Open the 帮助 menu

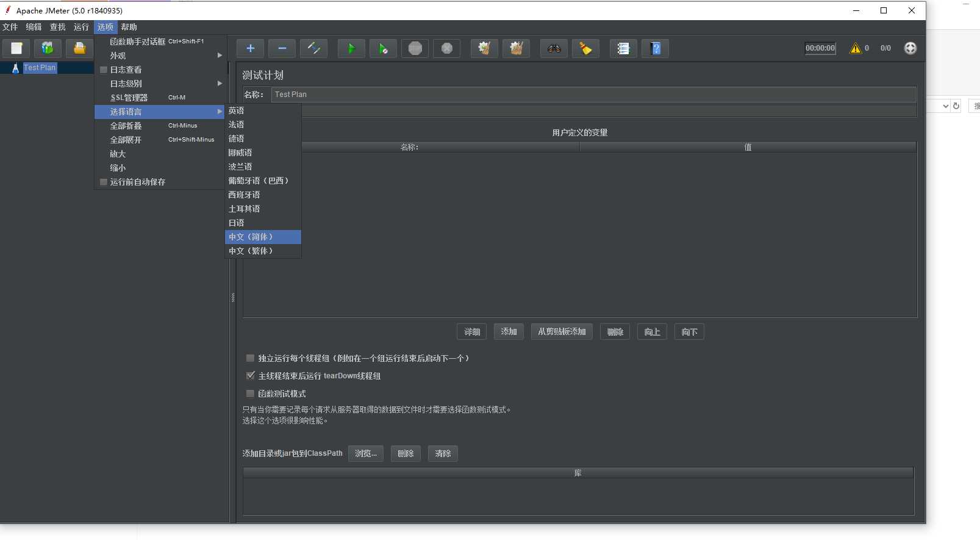click(x=129, y=27)
